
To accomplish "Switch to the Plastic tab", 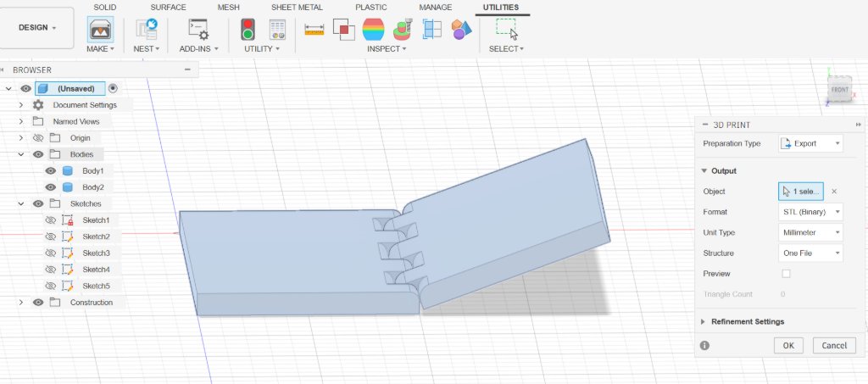I will click(x=371, y=7).
